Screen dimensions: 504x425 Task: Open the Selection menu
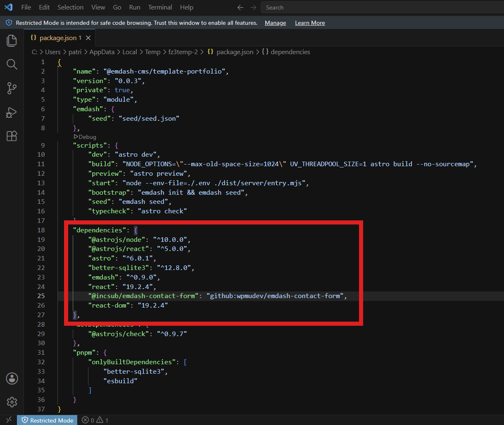click(71, 7)
